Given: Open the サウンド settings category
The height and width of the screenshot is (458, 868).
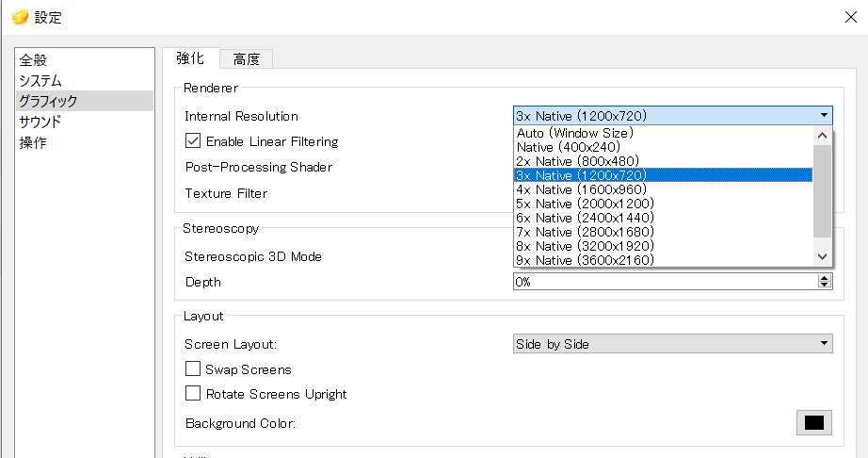Looking at the screenshot, I should 40,122.
